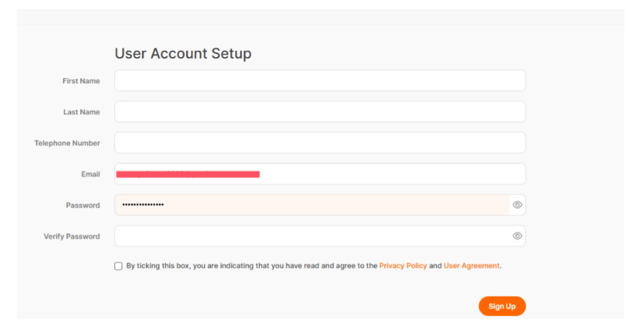
Task: Click the "Password" label text
Action: [x=82, y=205]
